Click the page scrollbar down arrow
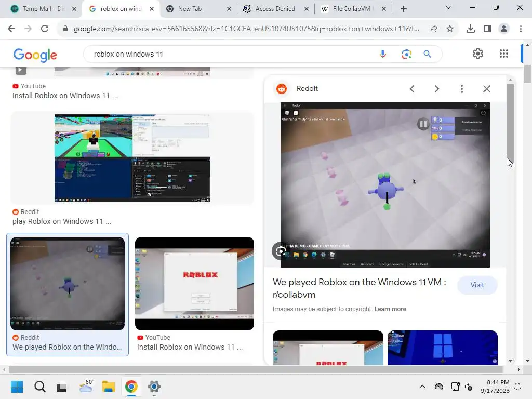This screenshot has height=399, width=532. click(527, 361)
